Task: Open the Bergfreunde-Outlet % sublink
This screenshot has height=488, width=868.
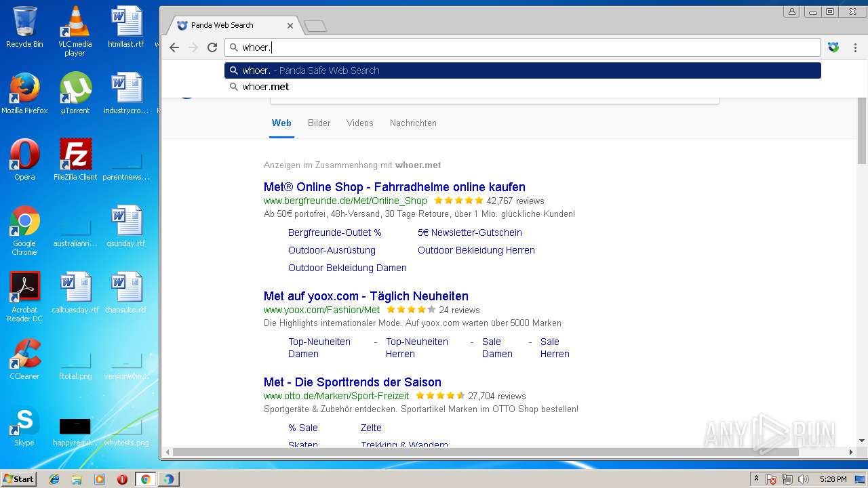Action: coord(335,232)
